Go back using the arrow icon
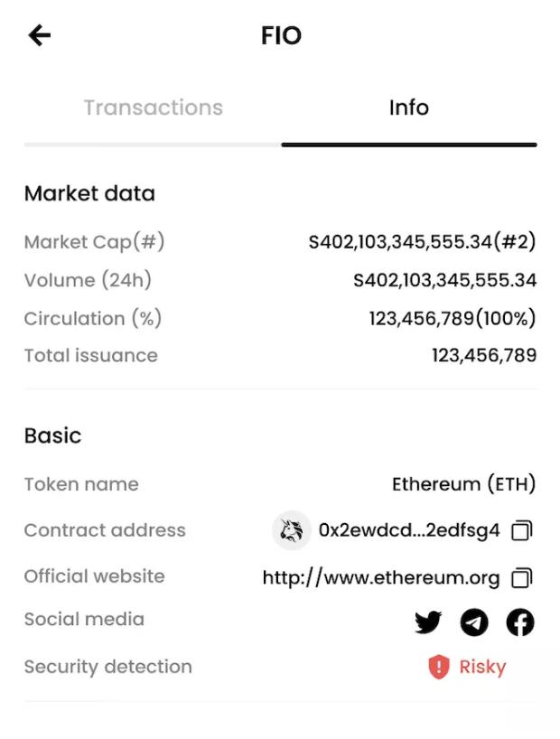The width and height of the screenshot is (560, 739). [x=40, y=35]
